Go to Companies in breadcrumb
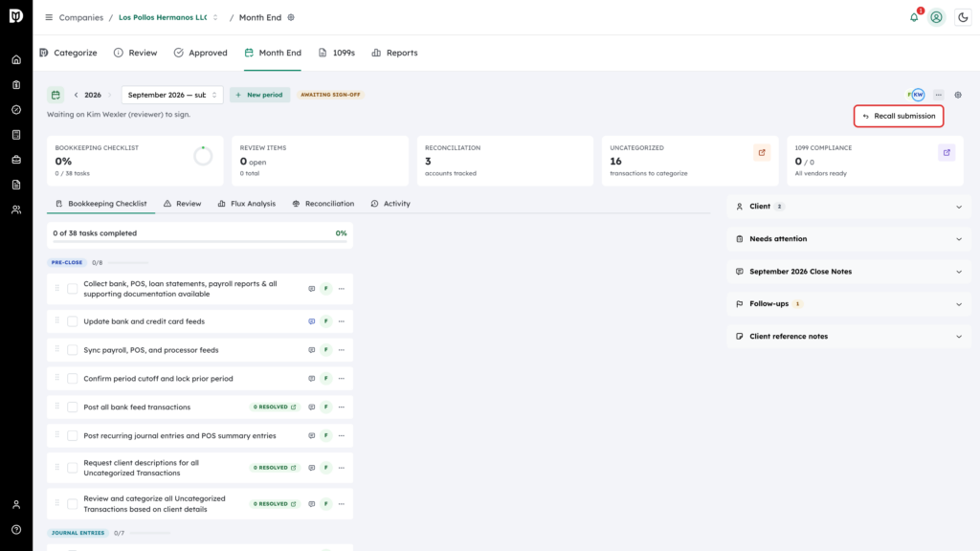 click(81, 17)
